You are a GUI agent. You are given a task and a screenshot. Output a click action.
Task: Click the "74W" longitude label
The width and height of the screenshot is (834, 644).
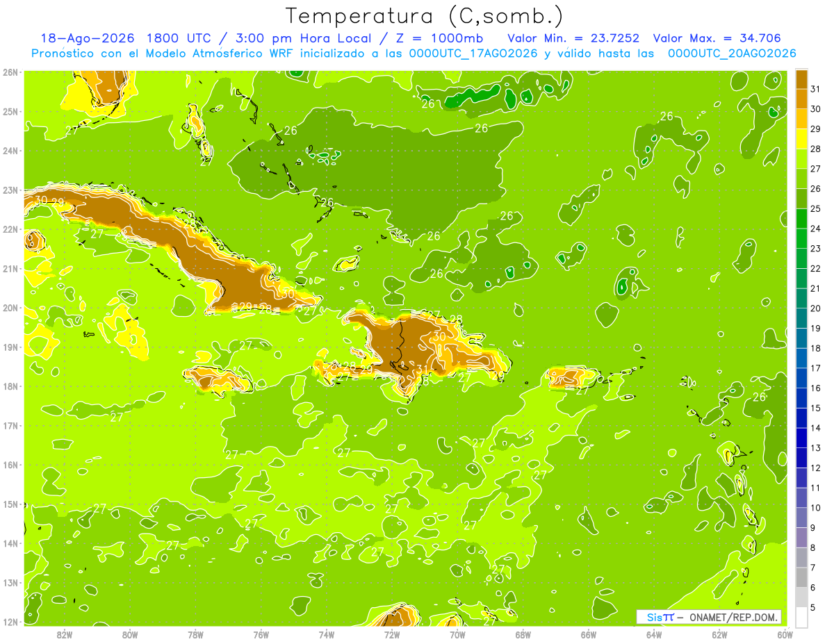point(327,634)
